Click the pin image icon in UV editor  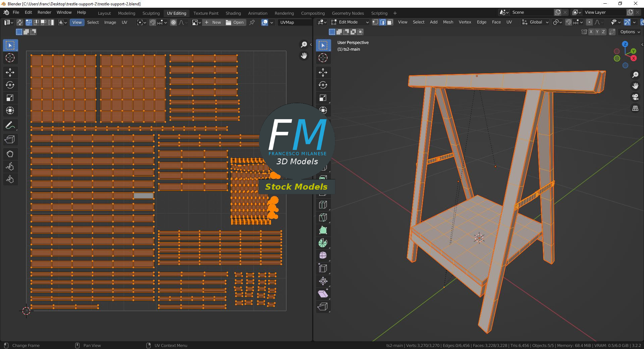pyautogui.click(x=252, y=22)
